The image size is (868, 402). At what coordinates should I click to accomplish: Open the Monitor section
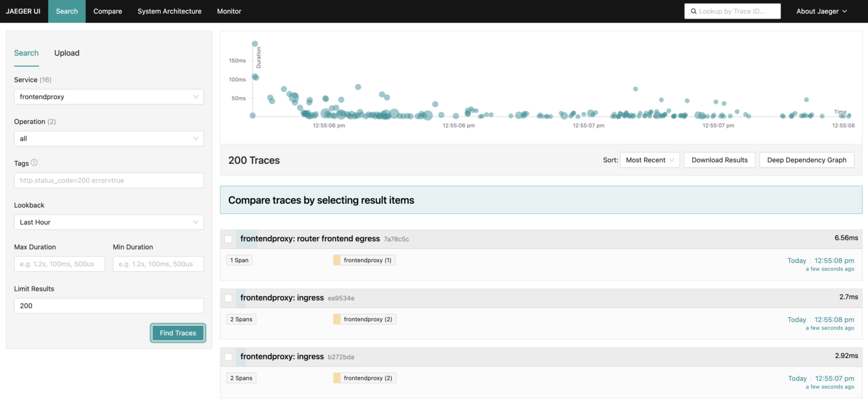[229, 11]
